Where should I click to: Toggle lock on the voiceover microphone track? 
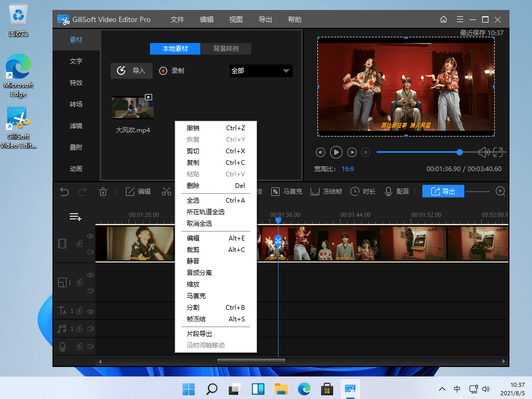tap(79, 346)
